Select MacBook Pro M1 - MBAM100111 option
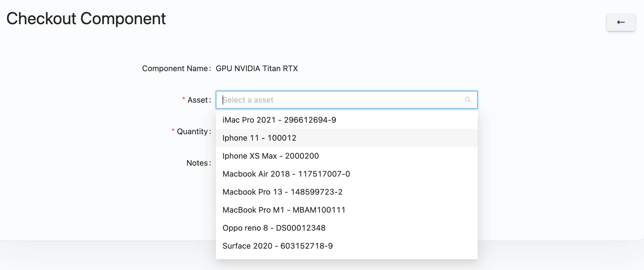The height and width of the screenshot is (270, 644). [x=284, y=210]
